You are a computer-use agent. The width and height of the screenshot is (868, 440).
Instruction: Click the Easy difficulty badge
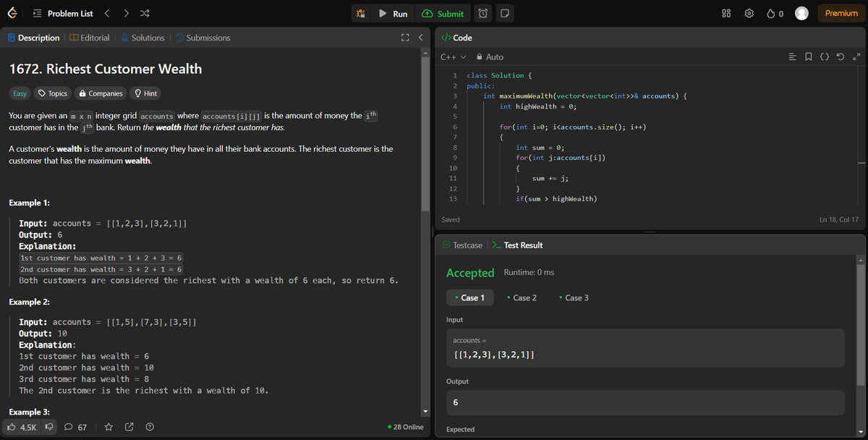[20, 93]
